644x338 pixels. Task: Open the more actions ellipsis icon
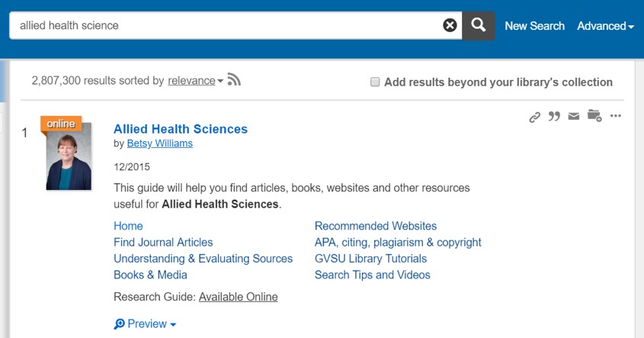point(616,117)
